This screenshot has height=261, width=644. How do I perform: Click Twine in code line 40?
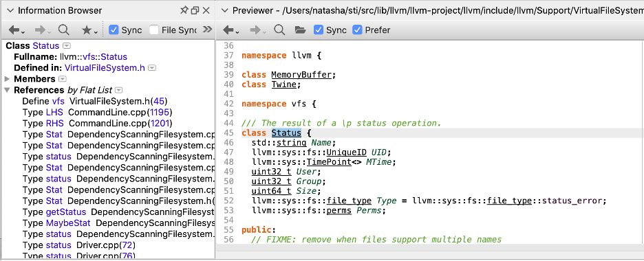pos(283,84)
